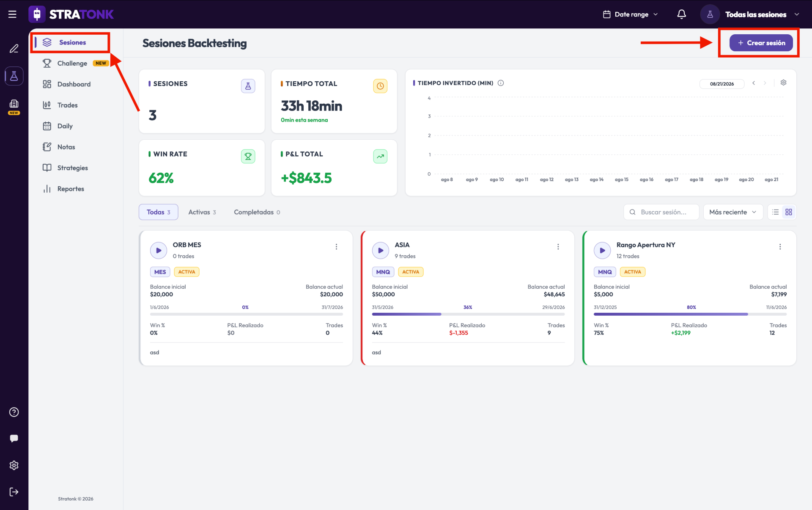The image size is (812, 510).
Task: Open the chat bubble icon
Action: tap(14, 438)
